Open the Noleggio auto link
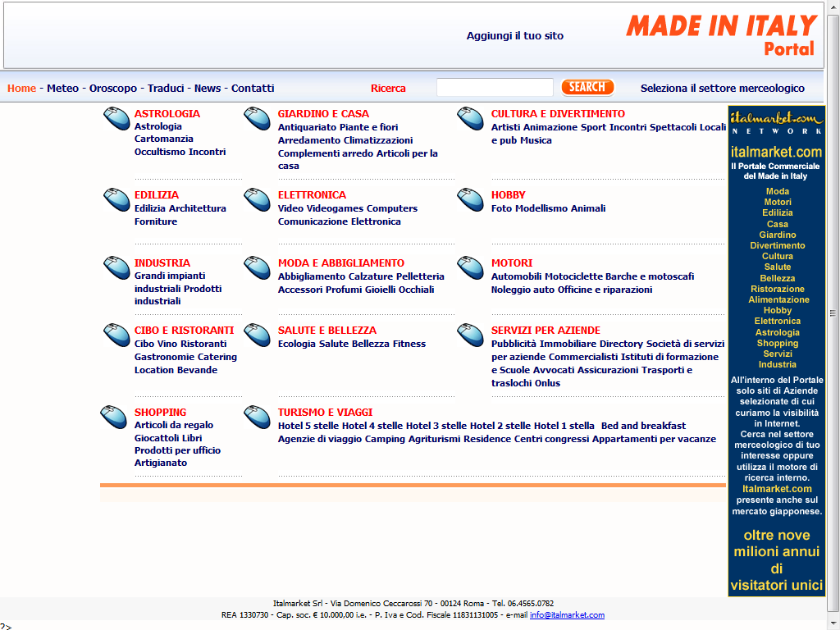840x630 pixels. coord(523,290)
